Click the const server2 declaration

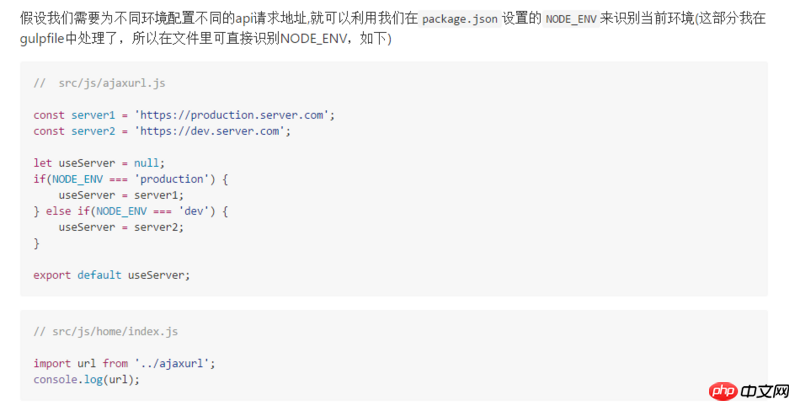pos(75,131)
